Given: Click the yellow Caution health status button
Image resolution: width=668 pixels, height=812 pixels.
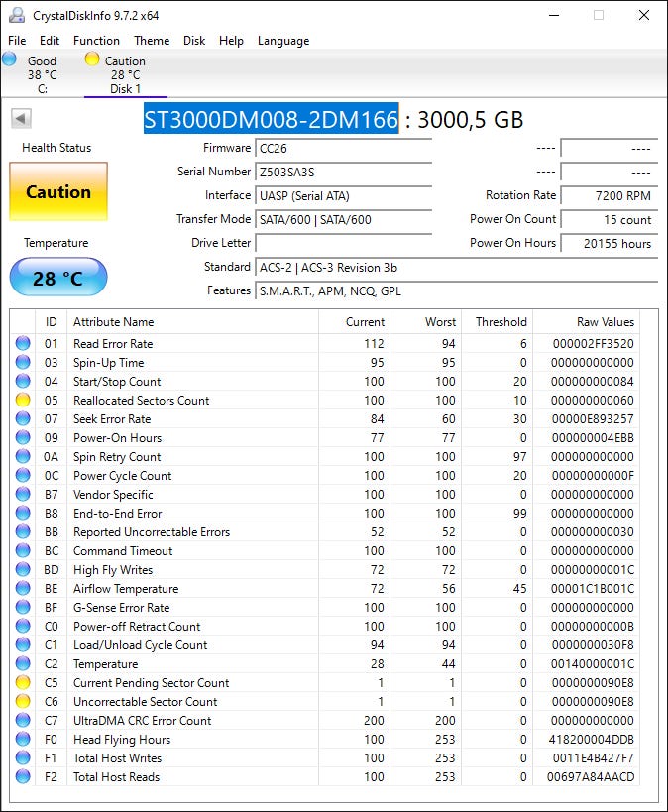Looking at the screenshot, I should pyautogui.click(x=58, y=192).
